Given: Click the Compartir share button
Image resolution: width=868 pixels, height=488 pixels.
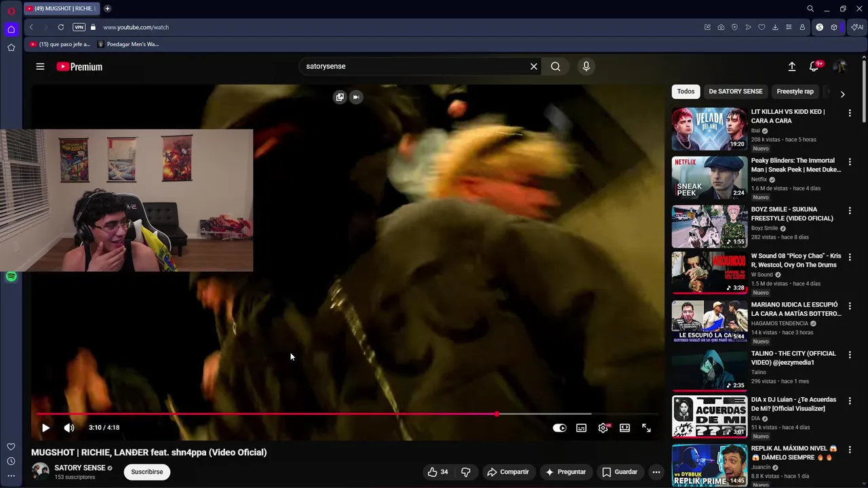Looking at the screenshot, I should click(508, 472).
